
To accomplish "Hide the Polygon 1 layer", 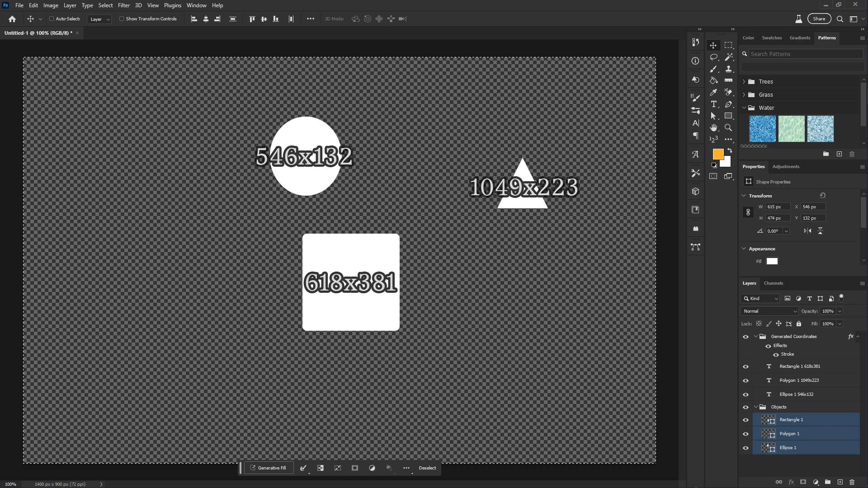I will (745, 434).
